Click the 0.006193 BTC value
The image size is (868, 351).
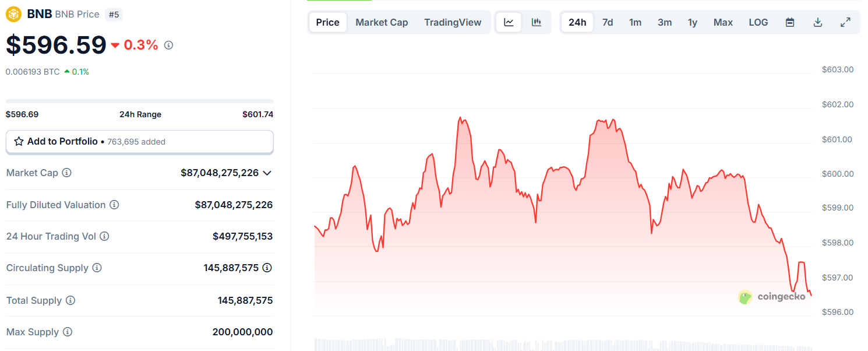click(x=33, y=72)
